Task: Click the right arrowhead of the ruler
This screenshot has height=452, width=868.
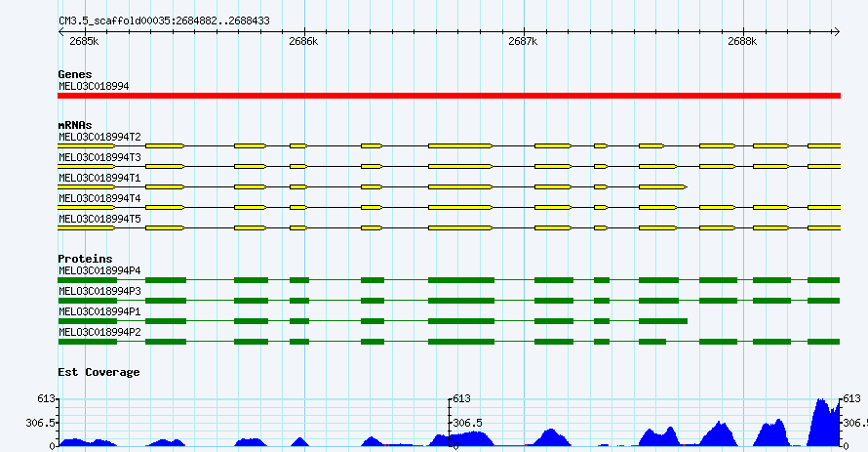Action: (837, 32)
